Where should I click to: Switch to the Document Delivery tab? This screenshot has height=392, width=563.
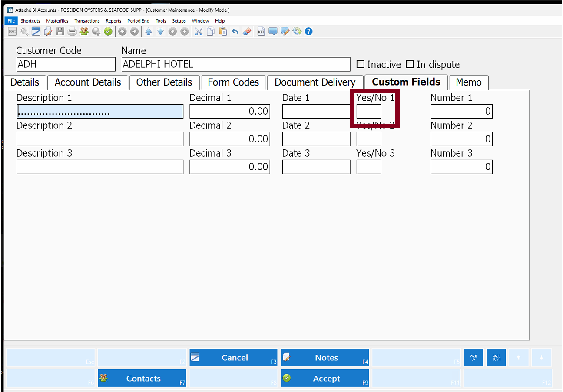[x=315, y=82]
